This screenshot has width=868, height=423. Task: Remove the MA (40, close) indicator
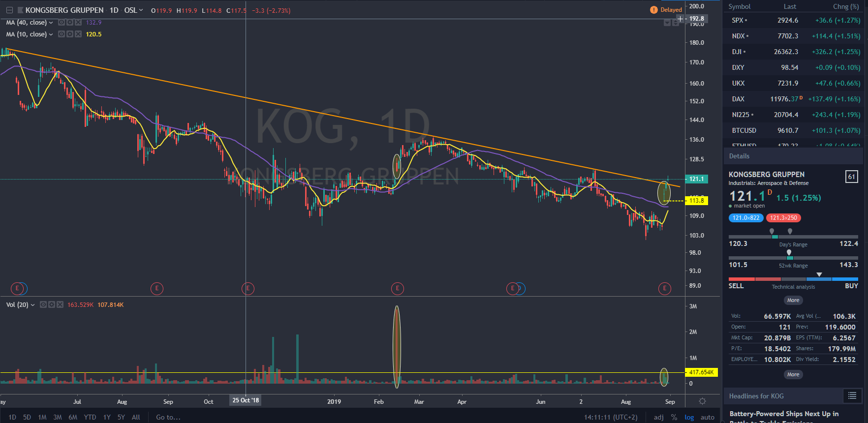pos(78,23)
